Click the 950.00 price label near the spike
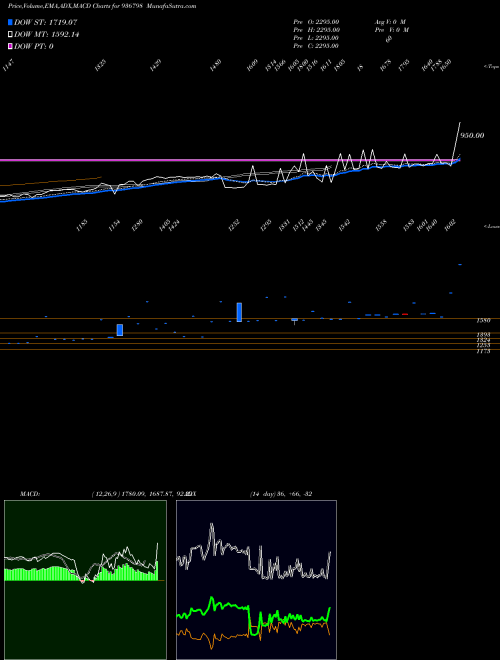This screenshot has width=500, height=660. pyautogui.click(x=472, y=136)
